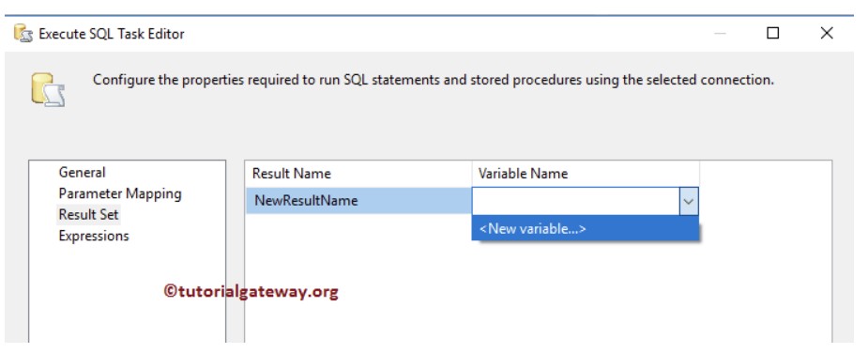Maximize the Execute SQL Task Editor window
This screenshot has height=353, width=868.
tap(773, 33)
